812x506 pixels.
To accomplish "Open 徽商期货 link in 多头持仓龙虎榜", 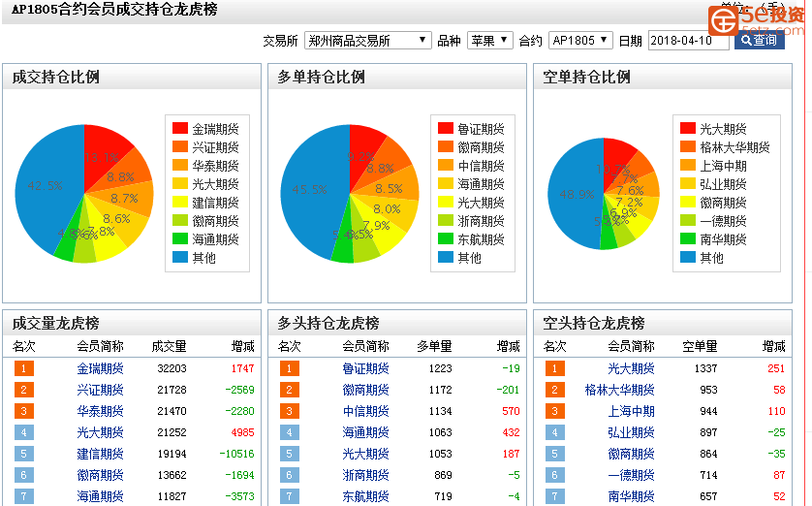I will pos(365,390).
